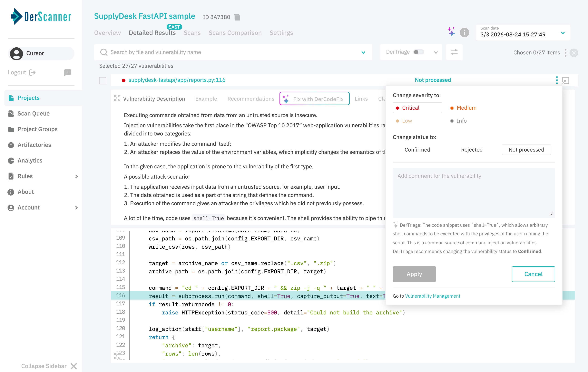The width and height of the screenshot is (588, 372).
Task: Click the Artifactories box icon
Action: pyautogui.click(x=11, y=145)
